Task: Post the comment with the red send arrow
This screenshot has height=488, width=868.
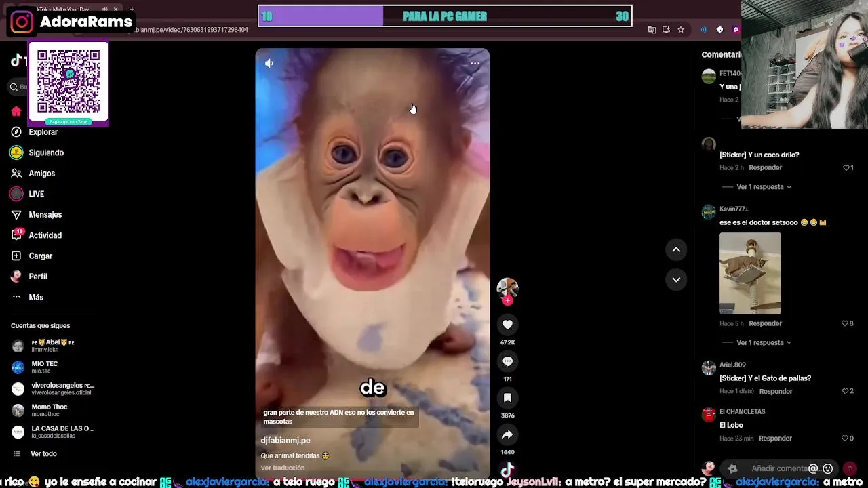Action: point(849,468)
